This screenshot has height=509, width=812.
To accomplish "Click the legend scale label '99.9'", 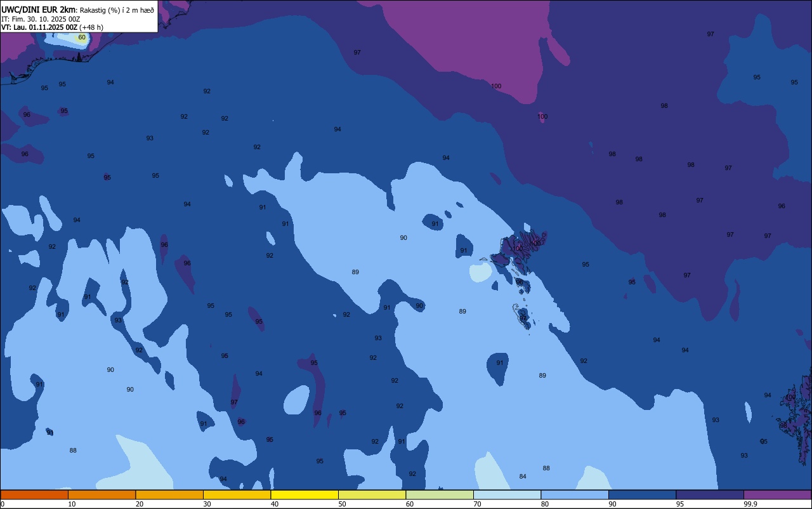I will point(751,504).
